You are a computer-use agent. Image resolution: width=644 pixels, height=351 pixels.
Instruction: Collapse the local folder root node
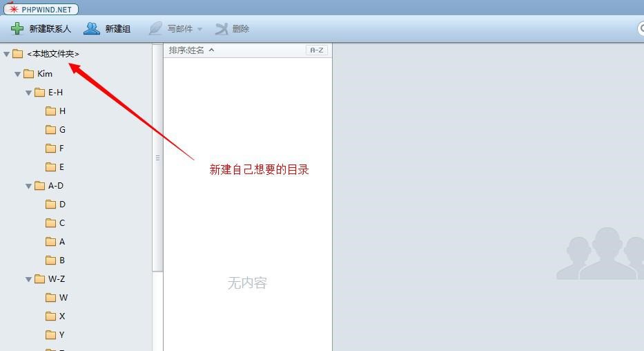tap(7, 54)
